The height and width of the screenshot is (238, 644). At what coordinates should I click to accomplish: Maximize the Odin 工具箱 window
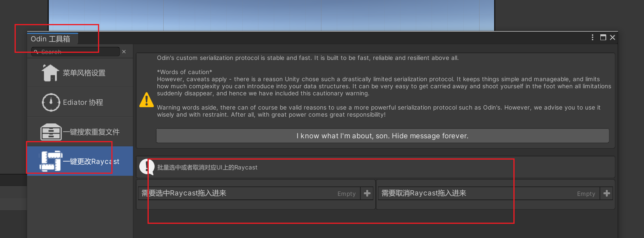pos(603,37)
